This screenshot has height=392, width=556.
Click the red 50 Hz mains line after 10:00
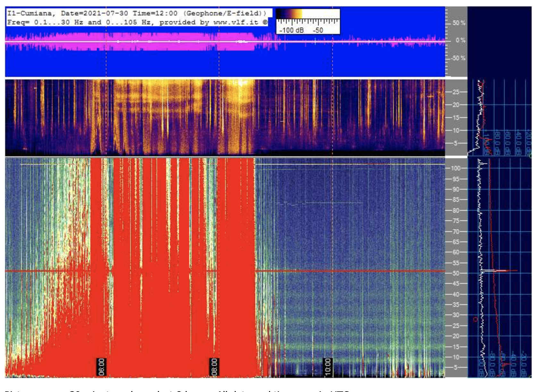coord(388,271)
